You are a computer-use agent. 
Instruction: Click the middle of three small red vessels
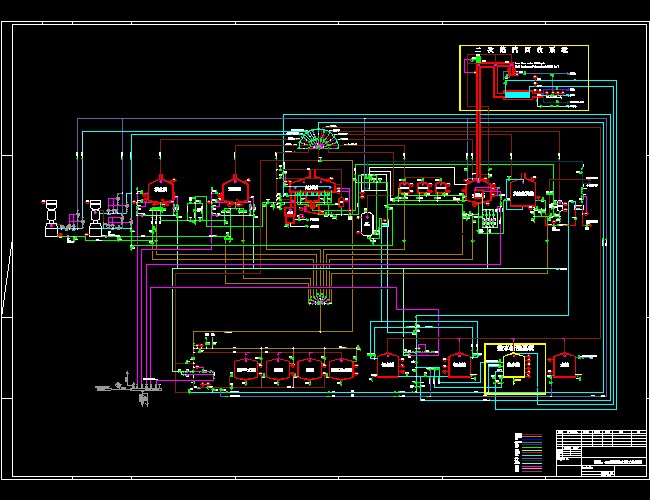coord(423,187)
